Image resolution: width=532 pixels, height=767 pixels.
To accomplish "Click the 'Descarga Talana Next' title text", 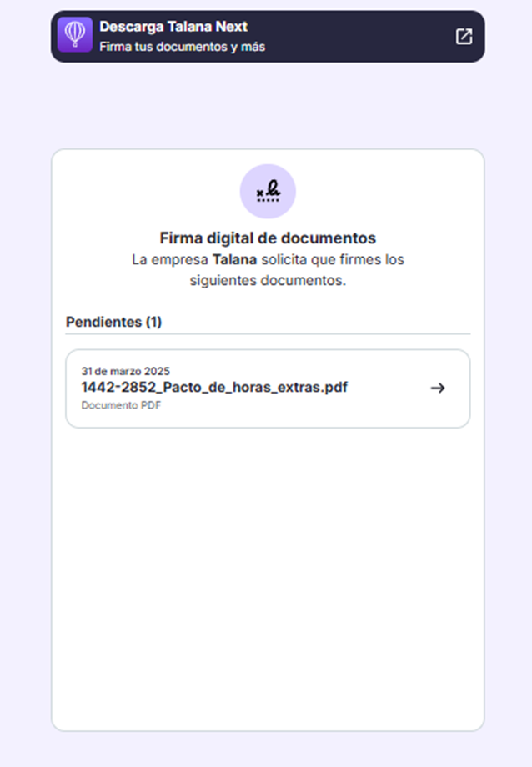I will click(x=173, y=27).
